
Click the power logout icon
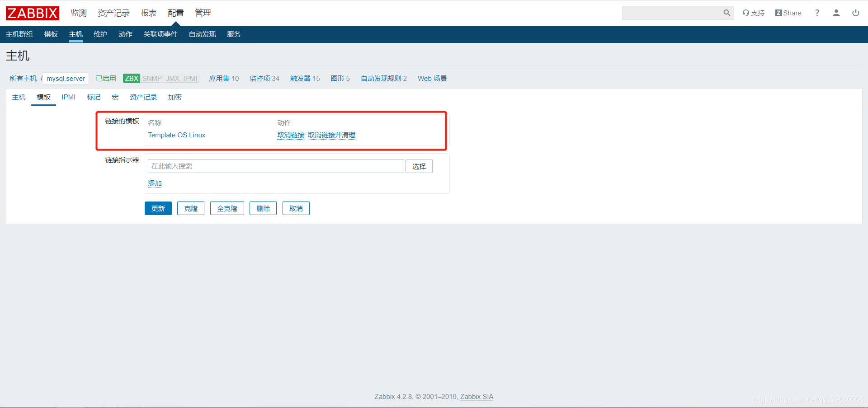click(x=856, y=13)
